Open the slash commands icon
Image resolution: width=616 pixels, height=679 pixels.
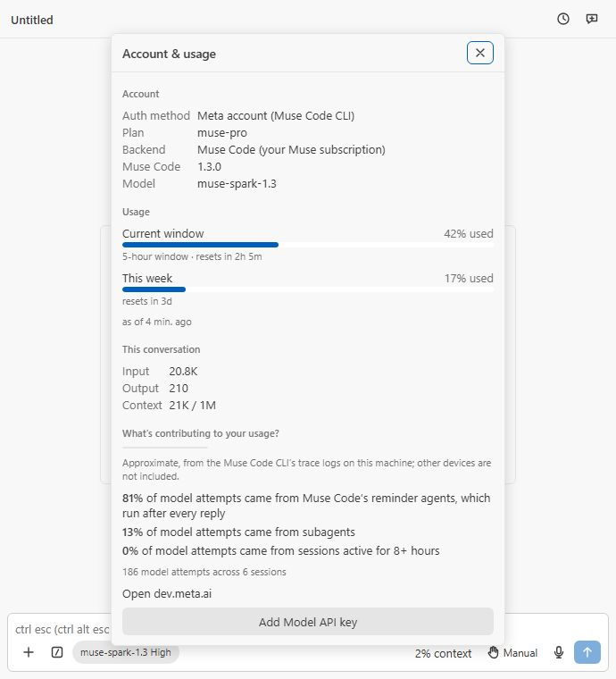click(57, 652)
